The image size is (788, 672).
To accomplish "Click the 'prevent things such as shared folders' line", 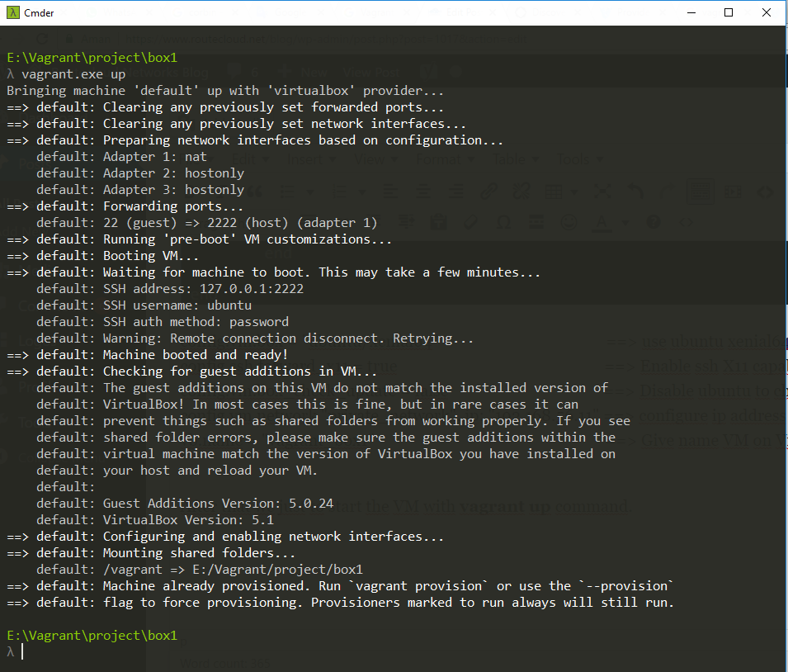I will pos(333,421).
